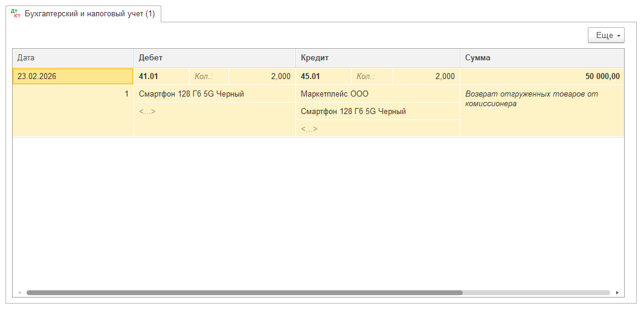Click the Сумма column header
The height and width of the screenshot is (309, 644).
click(x=542, y=58)
